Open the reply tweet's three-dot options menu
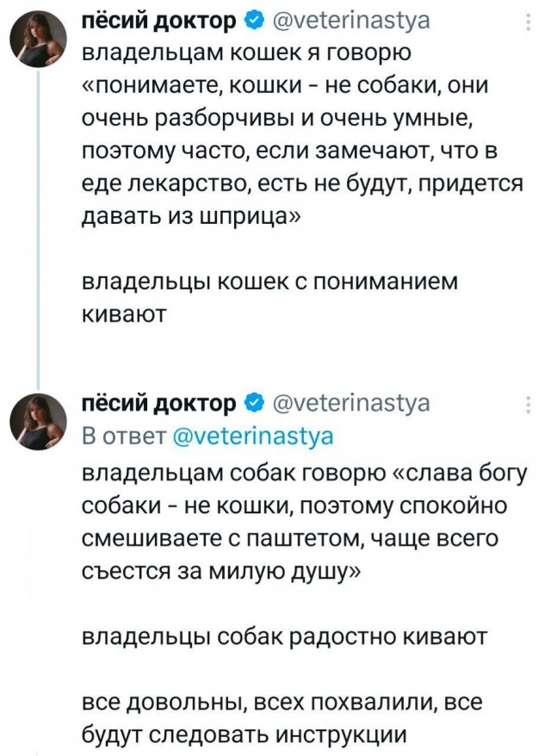The image size is (551, 756). click(529, 405)
